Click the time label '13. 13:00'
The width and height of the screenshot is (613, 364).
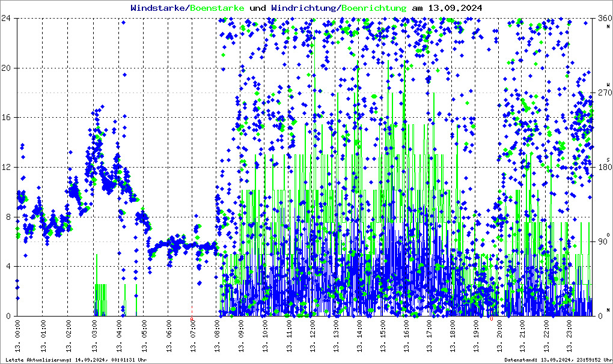point(336,336)
